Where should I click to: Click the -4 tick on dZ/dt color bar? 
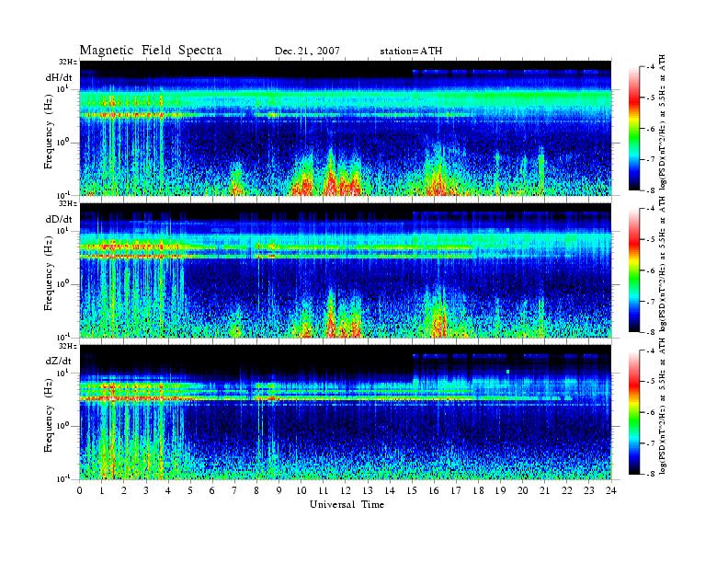(x=651, y=351)
